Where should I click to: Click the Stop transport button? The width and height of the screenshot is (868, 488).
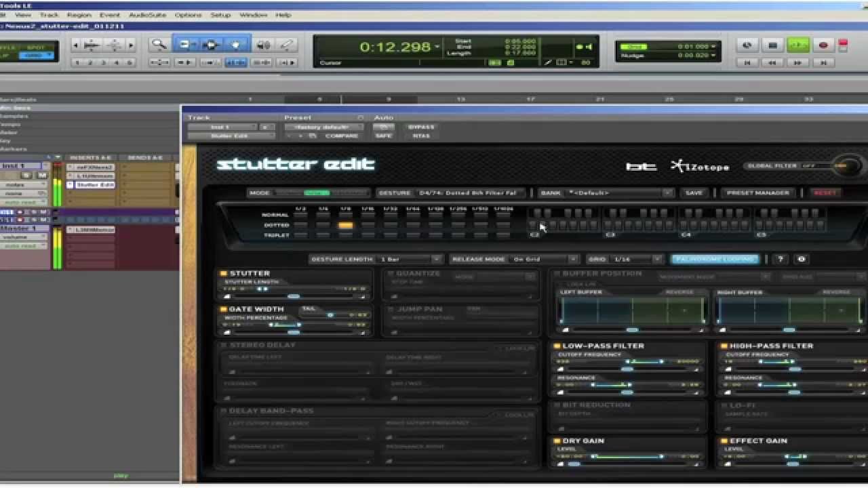[772, 45]
